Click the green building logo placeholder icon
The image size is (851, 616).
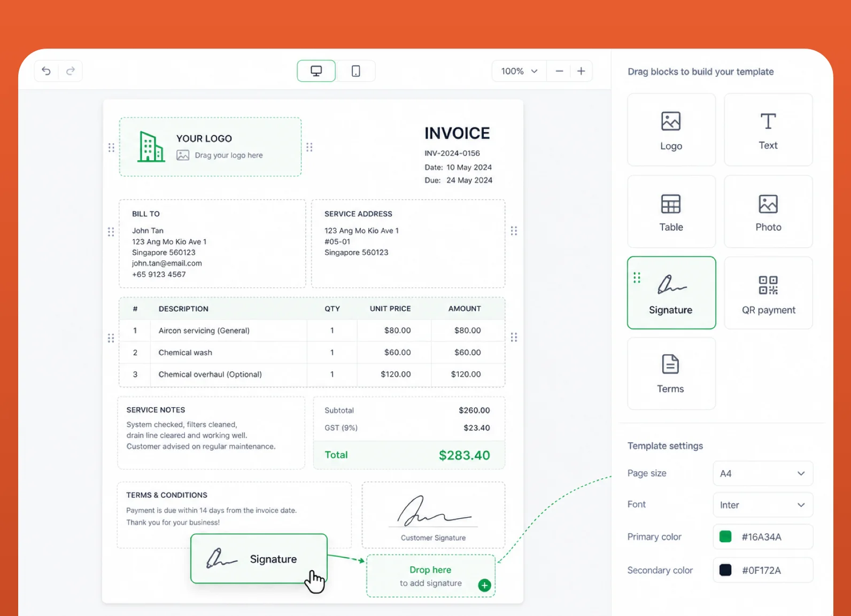[151, 147]
